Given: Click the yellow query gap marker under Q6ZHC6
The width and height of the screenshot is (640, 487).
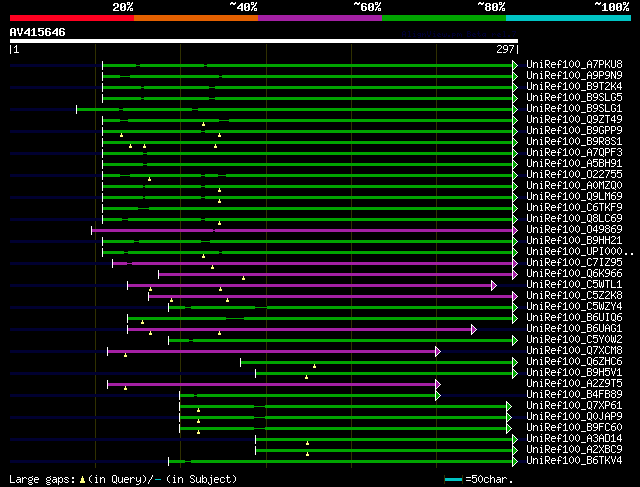Looking at the screenshot, I should [x=314, y=367].
